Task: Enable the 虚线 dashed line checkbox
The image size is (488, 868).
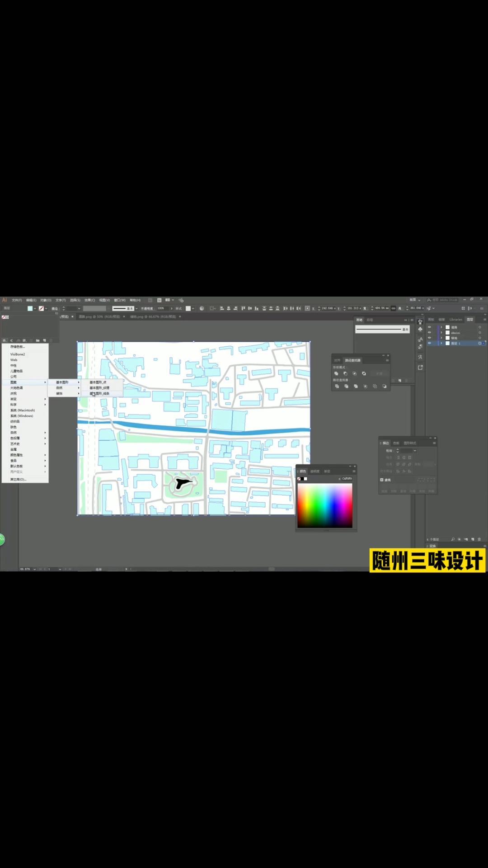Action: tap(382, 480)
